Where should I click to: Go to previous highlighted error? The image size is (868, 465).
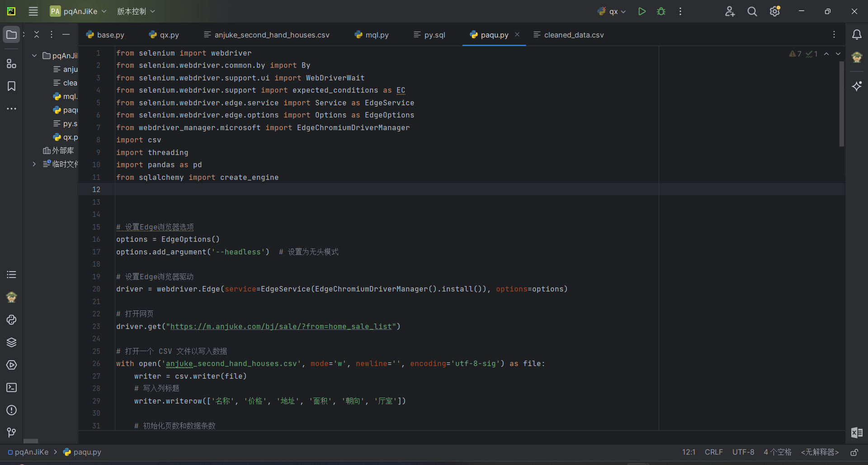(826, 54)
